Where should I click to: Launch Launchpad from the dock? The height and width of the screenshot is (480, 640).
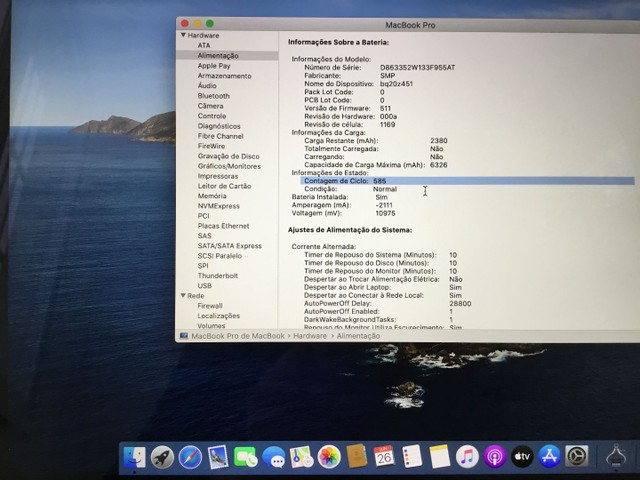click(x=162, y=457)
